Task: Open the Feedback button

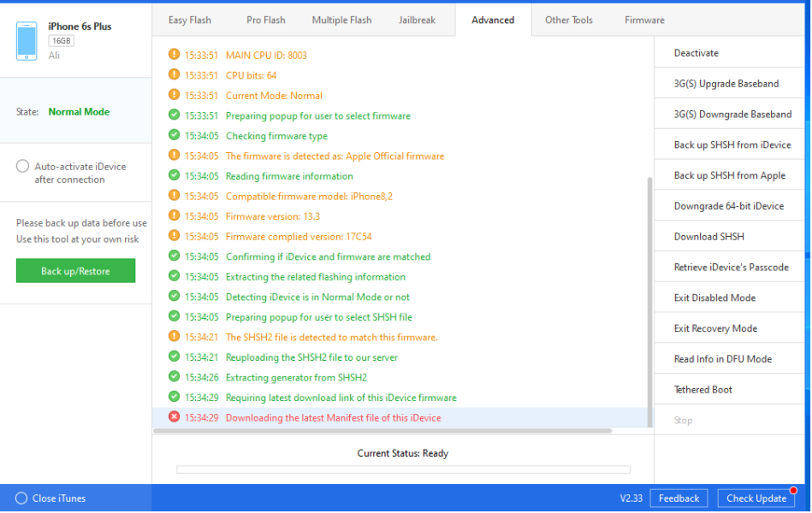Action: 679,498
